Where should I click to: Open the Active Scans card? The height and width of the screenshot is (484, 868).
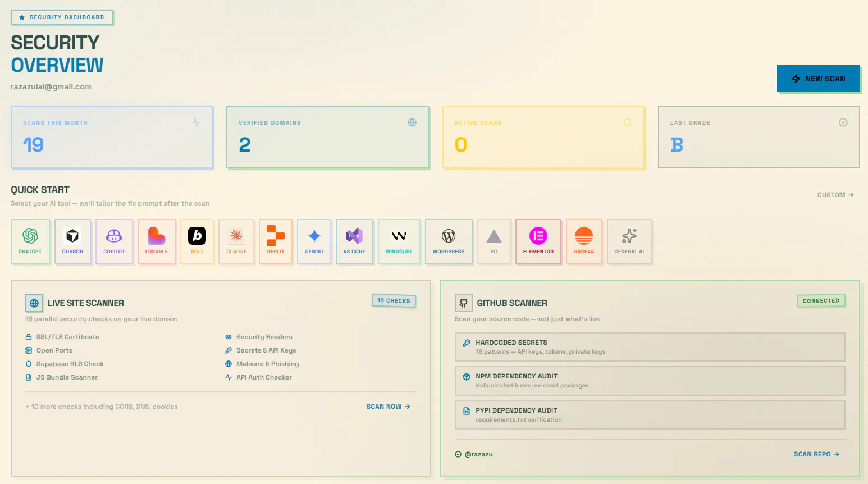[x=543, y=137]
